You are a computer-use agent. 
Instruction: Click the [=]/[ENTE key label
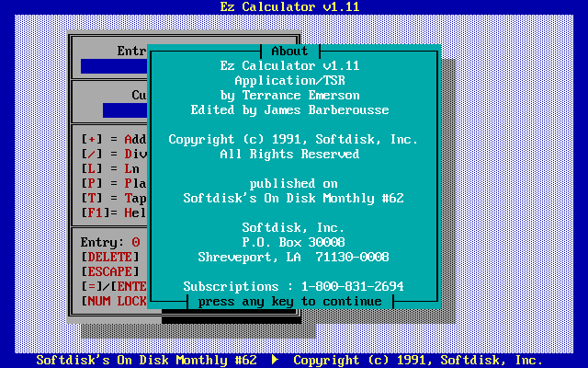(x=114, y=286)
